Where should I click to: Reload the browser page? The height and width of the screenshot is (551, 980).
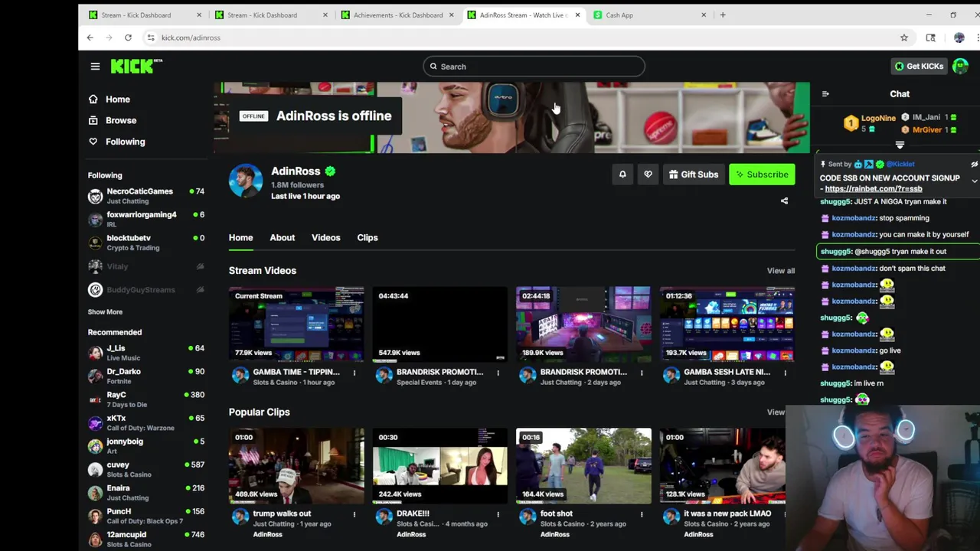click(x=128, y=37)
